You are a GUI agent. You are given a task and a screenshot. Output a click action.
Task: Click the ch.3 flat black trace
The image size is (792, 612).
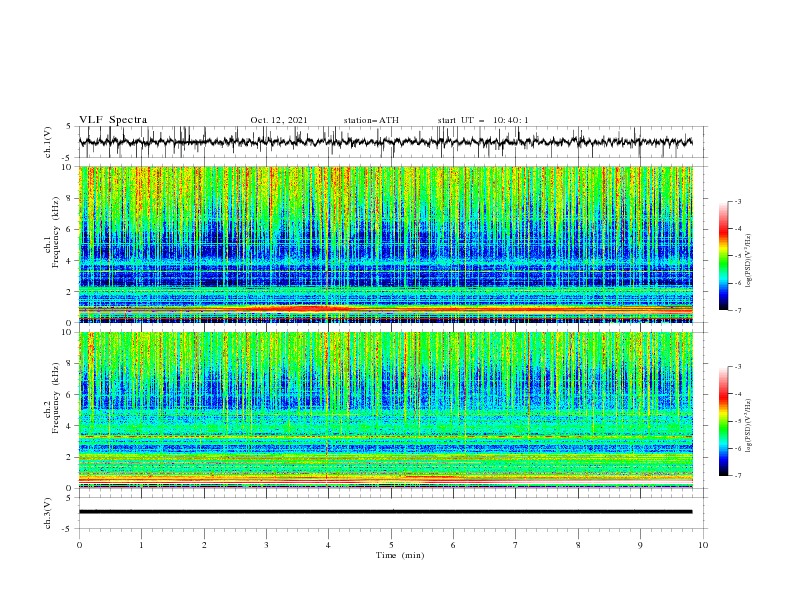pyautogui.click(x=385, y=512)
